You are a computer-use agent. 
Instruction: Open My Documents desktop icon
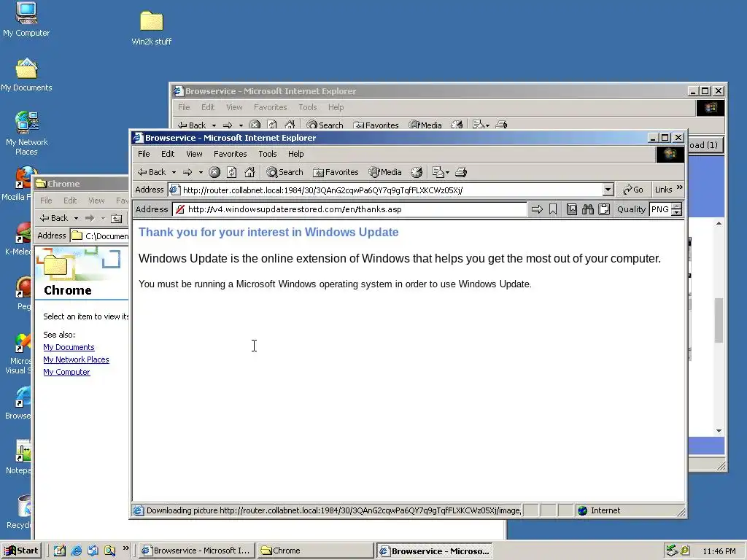(26, 75)
